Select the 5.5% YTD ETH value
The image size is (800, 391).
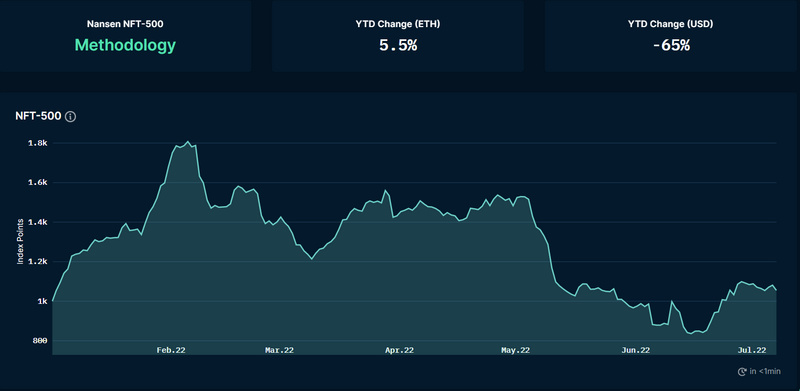(x=398, y=45)
